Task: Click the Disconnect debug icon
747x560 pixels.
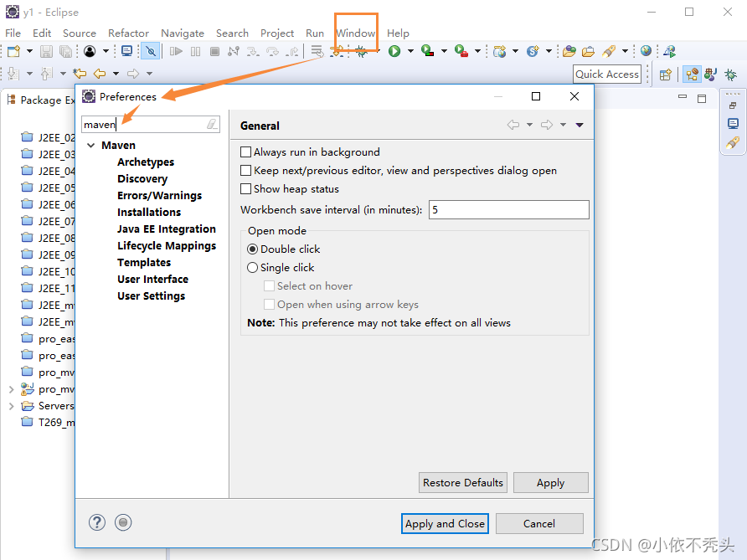Action: pos(234,51)
